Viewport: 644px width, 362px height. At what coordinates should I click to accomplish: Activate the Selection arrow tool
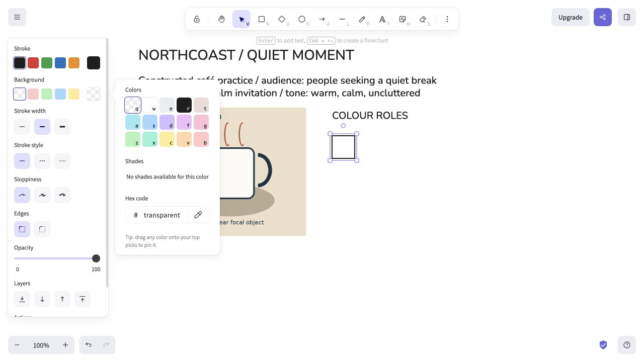pos(242,19)
